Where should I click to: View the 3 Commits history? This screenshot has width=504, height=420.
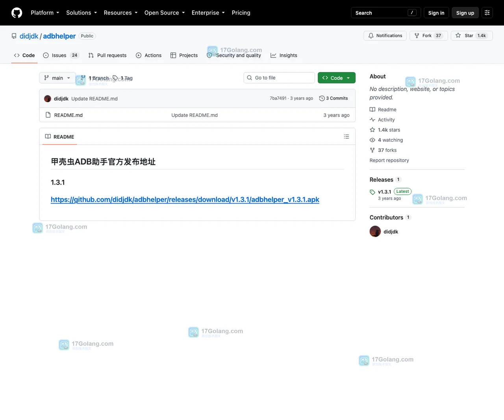pos(334,98)
